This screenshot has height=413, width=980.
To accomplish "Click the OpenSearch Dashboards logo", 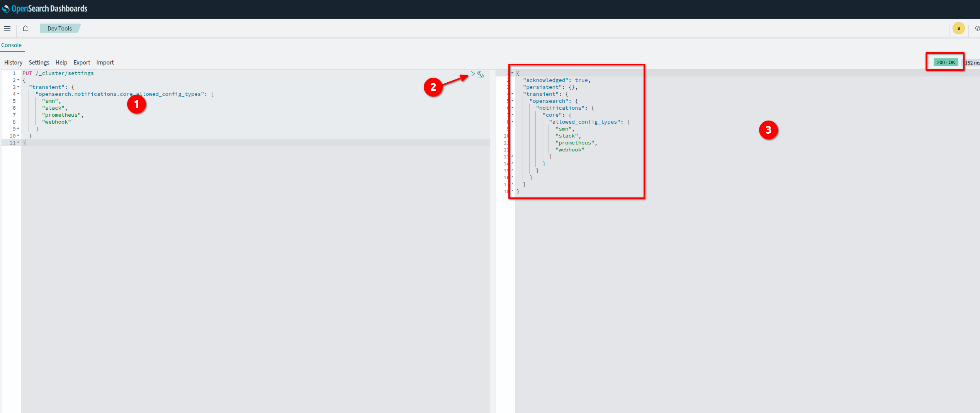I will [x=45, y=8].
